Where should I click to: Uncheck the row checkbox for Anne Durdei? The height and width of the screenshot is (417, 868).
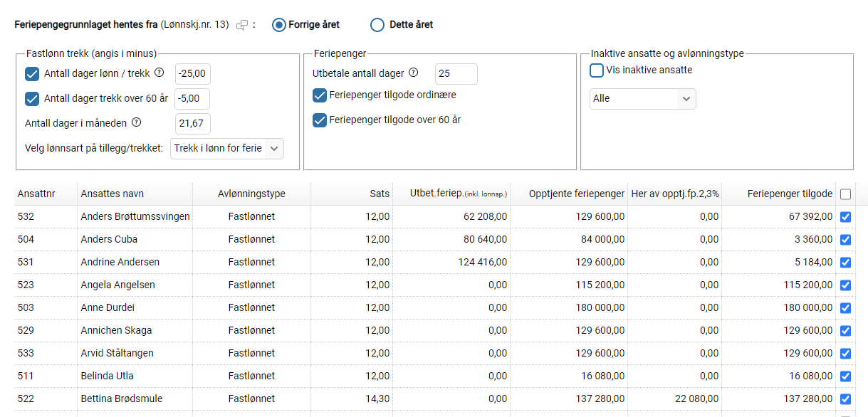point(845,308)
